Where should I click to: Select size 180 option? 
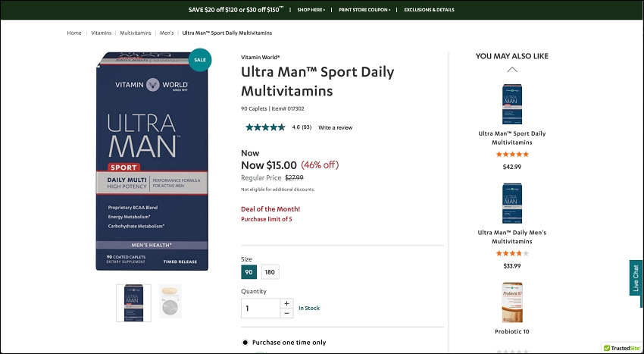coord(270,272)
